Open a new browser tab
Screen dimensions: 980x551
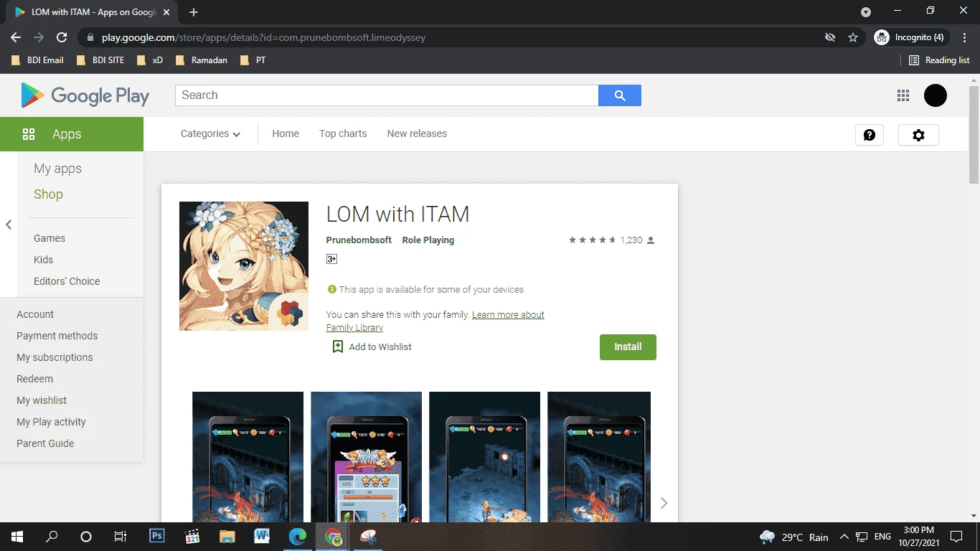[x=194, y=12]
